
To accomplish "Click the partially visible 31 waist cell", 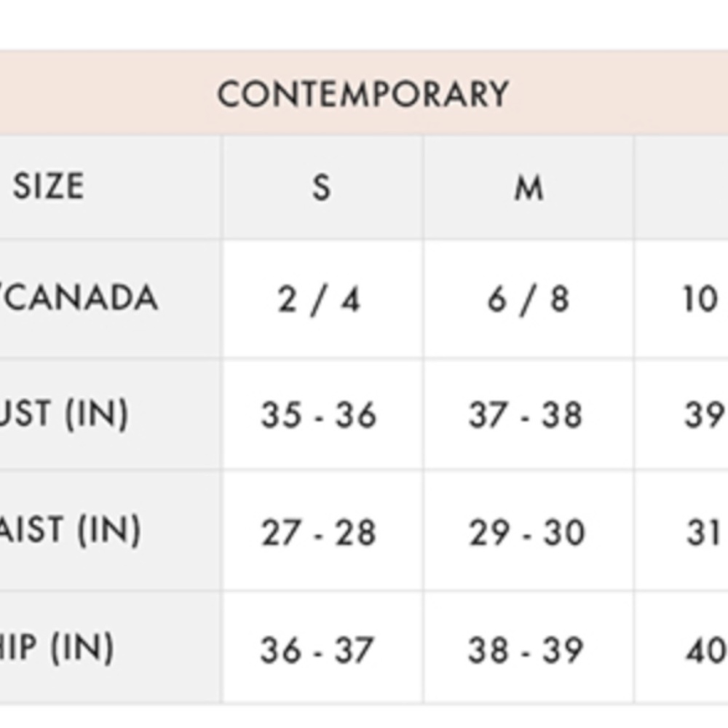I will coord(681,531).
